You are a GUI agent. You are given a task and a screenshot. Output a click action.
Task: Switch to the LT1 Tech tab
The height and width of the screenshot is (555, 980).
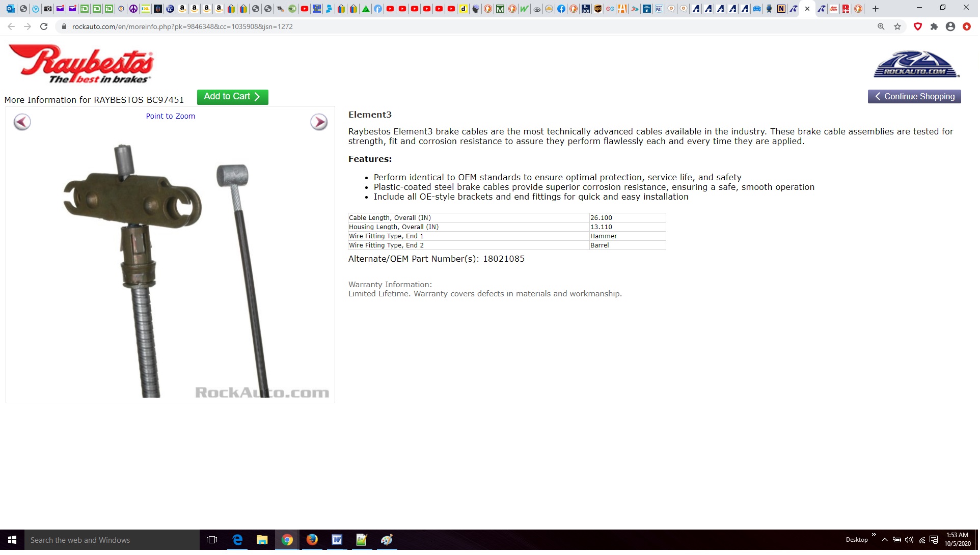coord(316,9)
